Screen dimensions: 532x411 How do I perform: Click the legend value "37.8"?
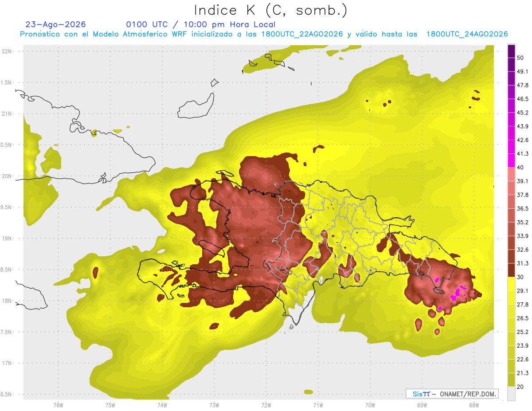(x=523, y=195)
